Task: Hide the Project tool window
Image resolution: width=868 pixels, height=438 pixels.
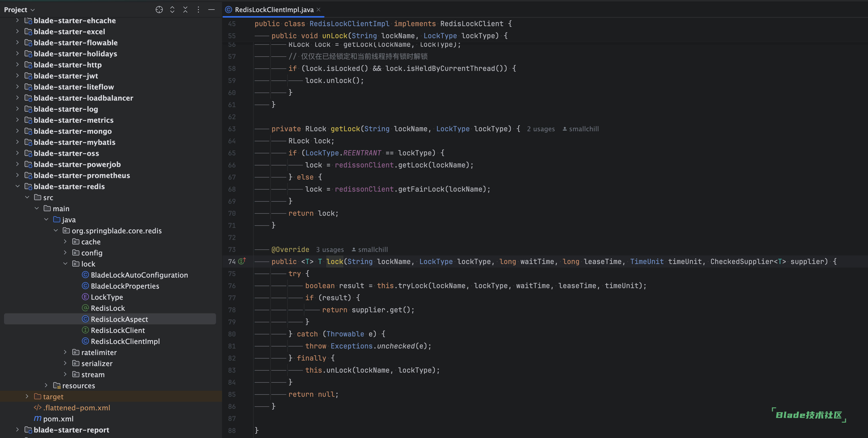Action: [x=212, y=10]
